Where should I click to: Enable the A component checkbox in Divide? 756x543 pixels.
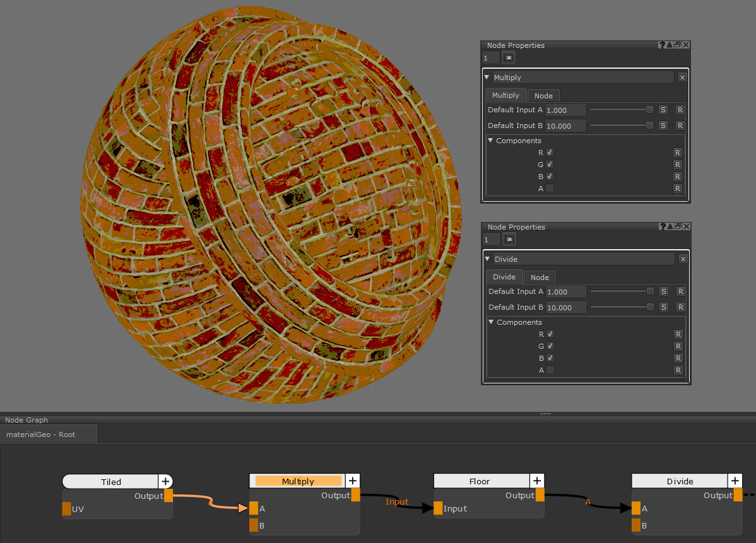pyautogui.click(x=550, y=370)
